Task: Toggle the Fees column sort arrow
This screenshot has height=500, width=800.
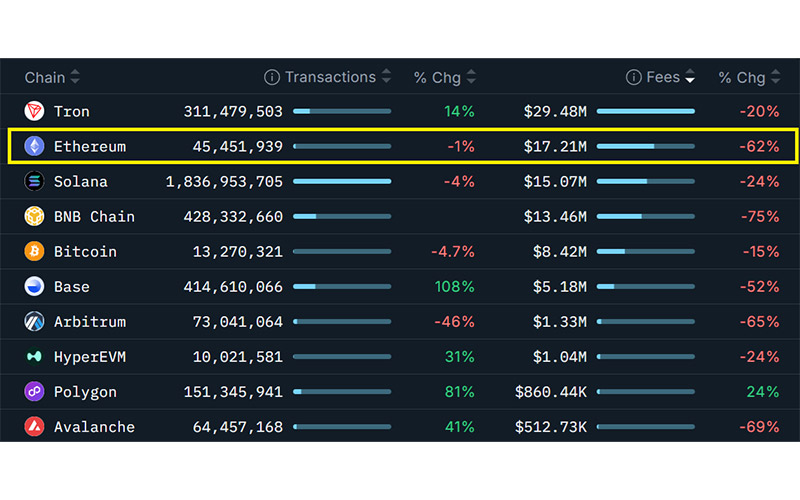Action: point(689,77)
